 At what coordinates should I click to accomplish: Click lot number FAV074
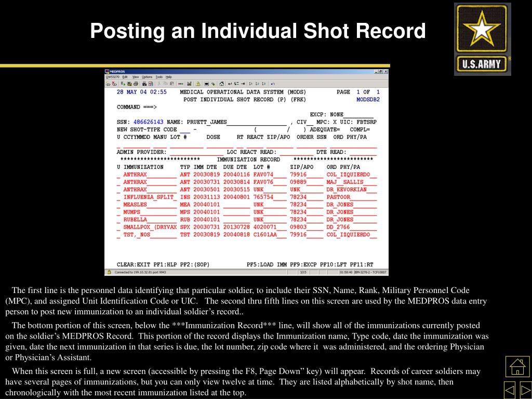click(263, 175)
